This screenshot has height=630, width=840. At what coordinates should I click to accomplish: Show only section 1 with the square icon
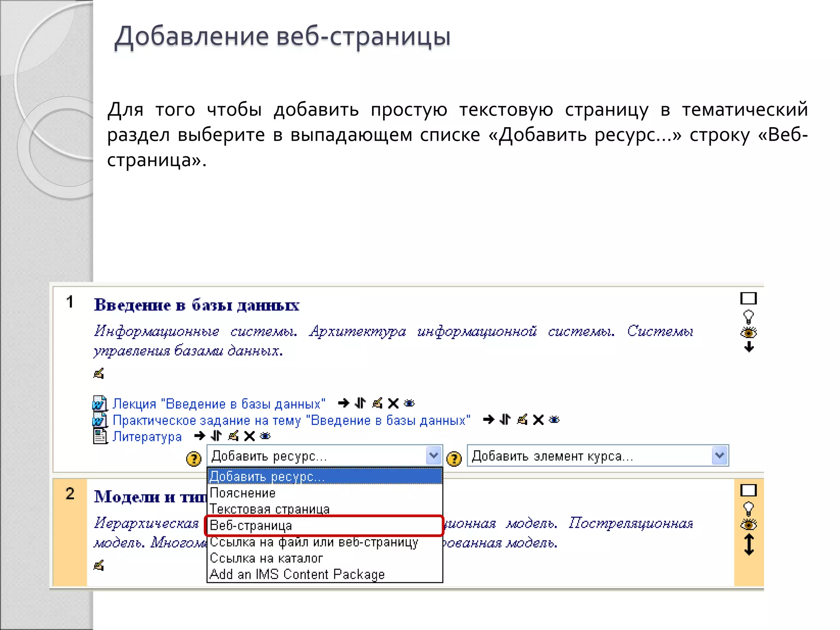click(x=749, y=299)
